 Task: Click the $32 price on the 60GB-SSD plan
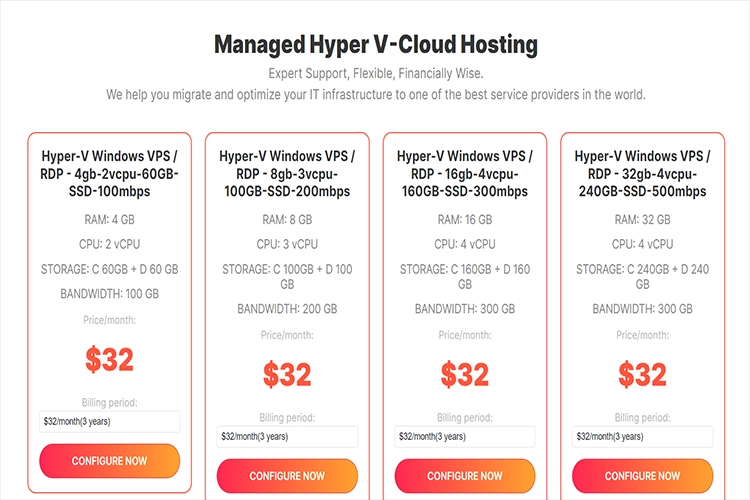pos(109,359)
